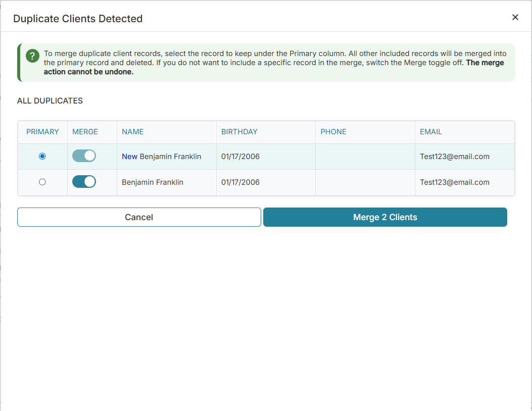Click the PHONE column header

tap(333, 132)
